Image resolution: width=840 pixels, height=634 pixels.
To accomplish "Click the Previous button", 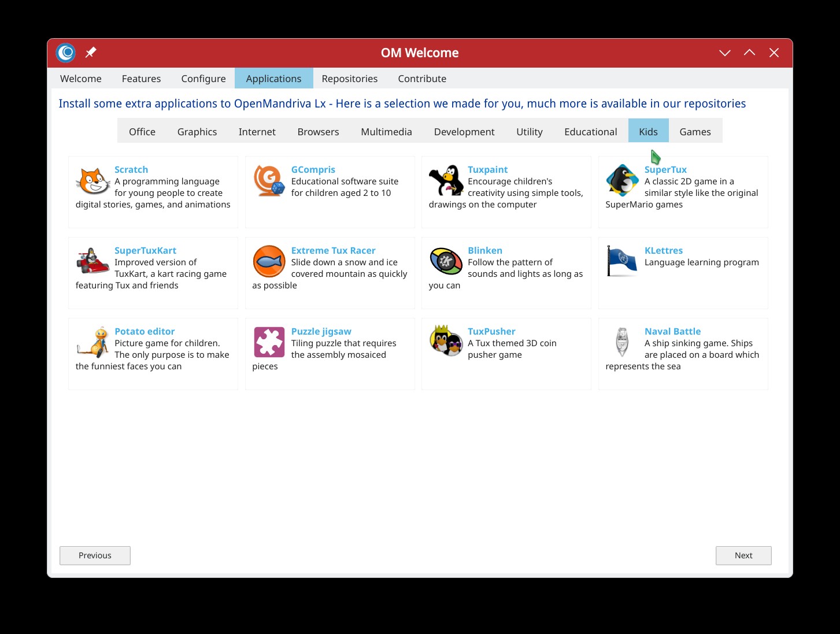I will pyautogui.click(x=95, y=555).
